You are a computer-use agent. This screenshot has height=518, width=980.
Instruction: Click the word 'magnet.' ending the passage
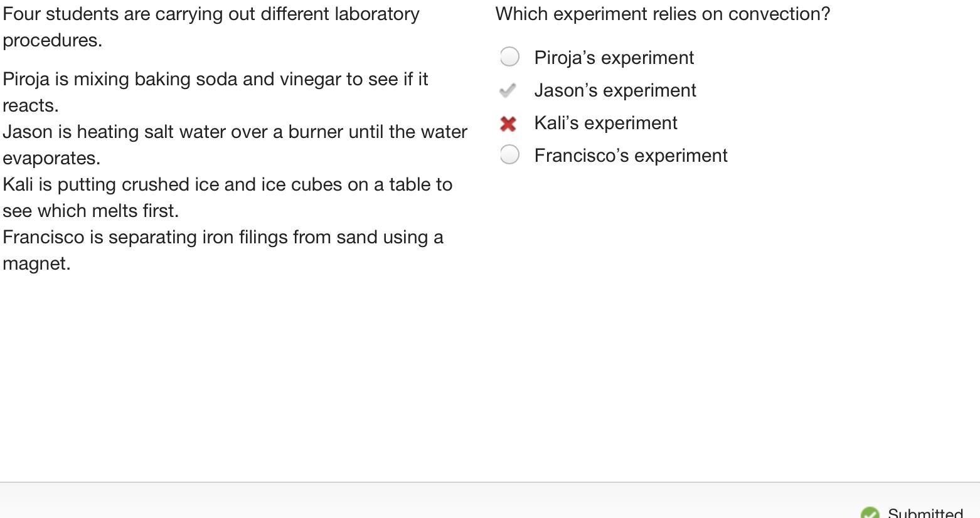(36, 263)
